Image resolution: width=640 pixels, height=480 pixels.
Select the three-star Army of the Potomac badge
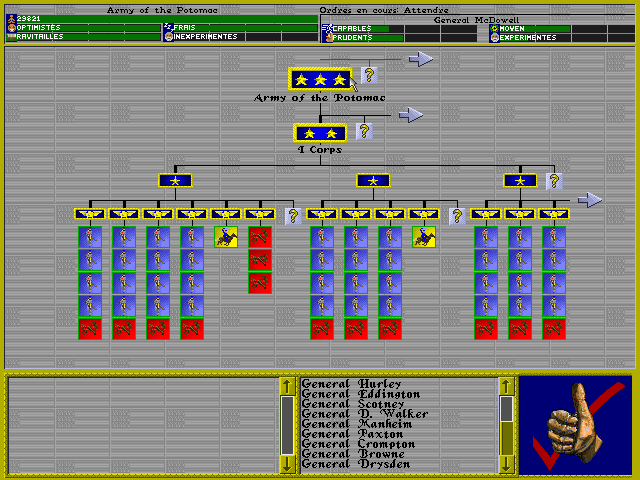320,79
